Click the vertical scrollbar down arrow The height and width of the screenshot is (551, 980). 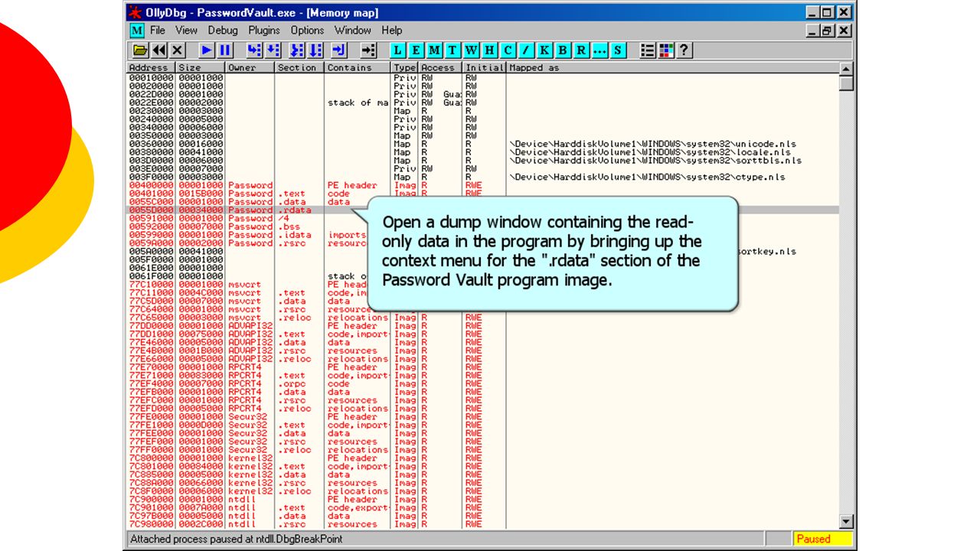(846, 522)
